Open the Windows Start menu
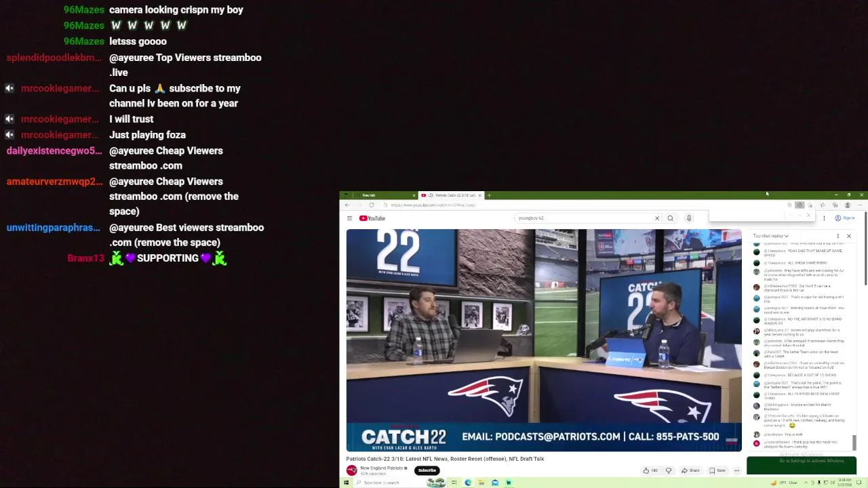 346,483
